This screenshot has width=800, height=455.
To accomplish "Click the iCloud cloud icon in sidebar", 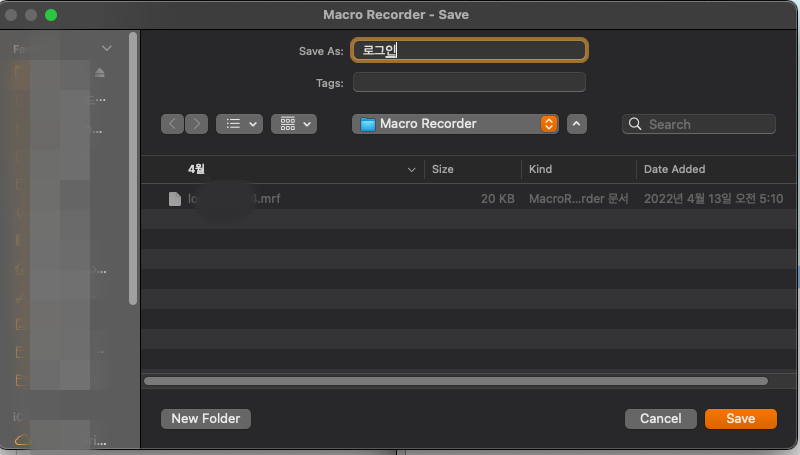I will pyautogui.click(x=22, y=439).
